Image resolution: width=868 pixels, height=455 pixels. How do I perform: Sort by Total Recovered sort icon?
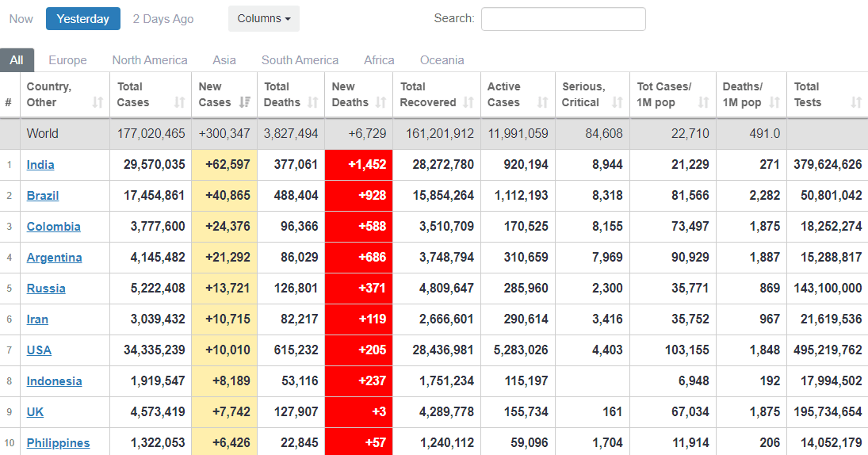[x=468, y=102]
